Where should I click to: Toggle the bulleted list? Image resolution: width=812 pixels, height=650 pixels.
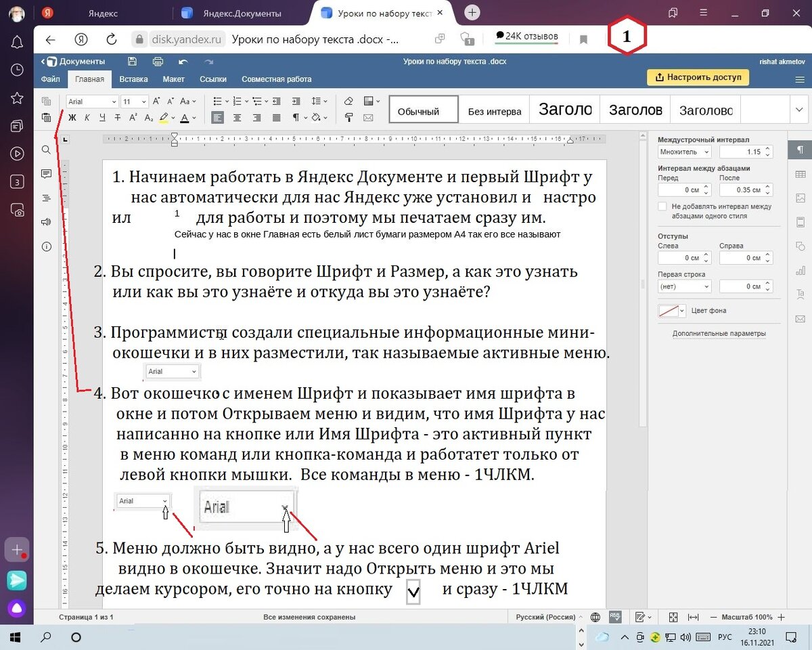217,100
